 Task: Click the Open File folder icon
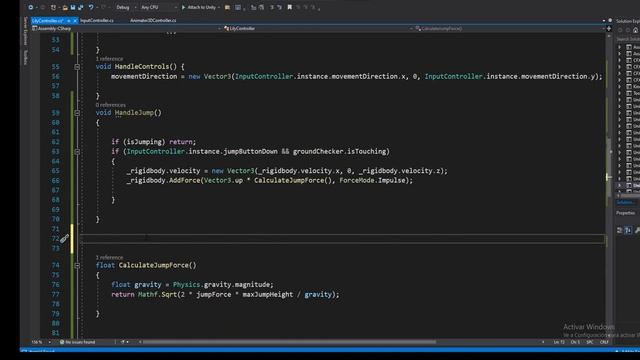(65, 7)
